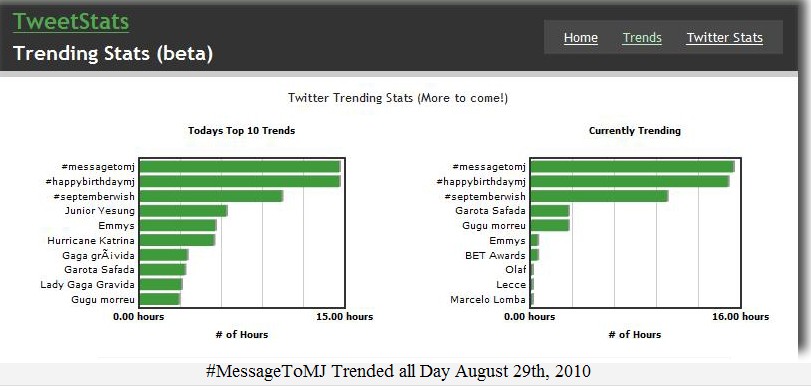
Task: Select Emmys bar in Todays Top 10
Action: coord(178,226)
